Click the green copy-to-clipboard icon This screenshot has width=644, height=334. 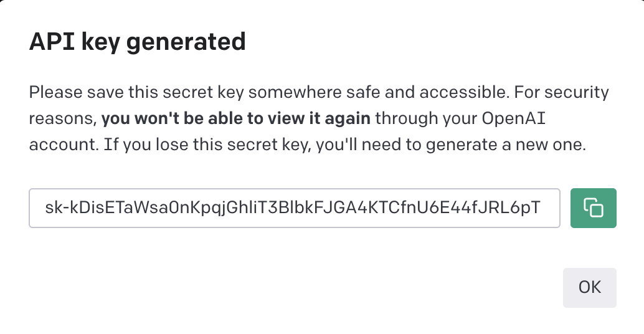(593, 208)
